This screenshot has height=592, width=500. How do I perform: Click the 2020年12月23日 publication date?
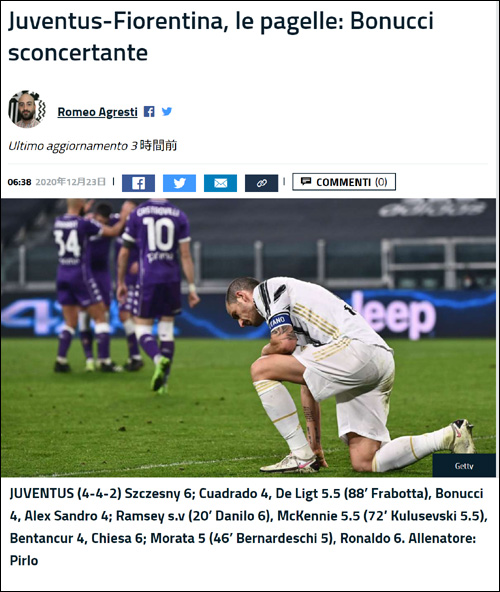tap(71, 182)
